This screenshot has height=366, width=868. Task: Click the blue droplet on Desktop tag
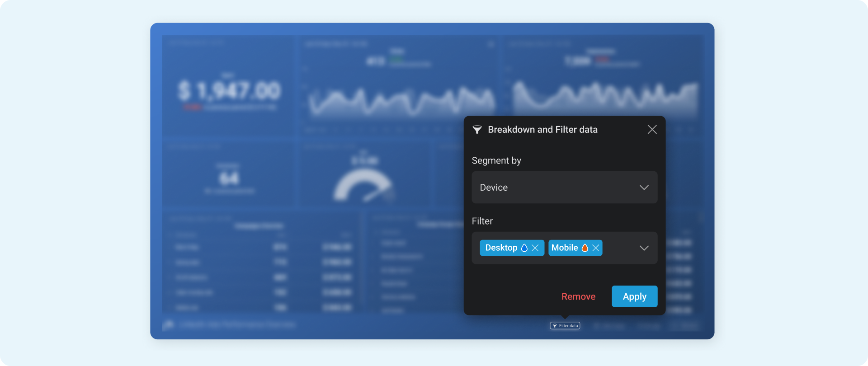point(524,248)
